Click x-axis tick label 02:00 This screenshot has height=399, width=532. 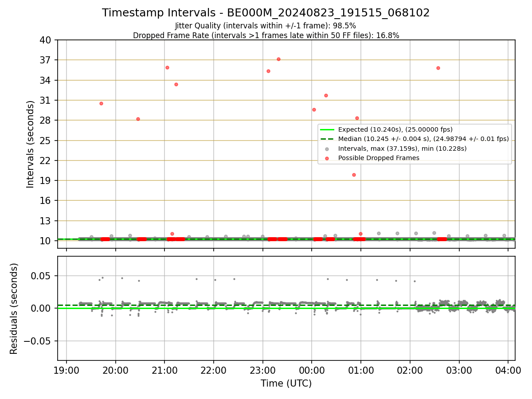click(410, 370)
